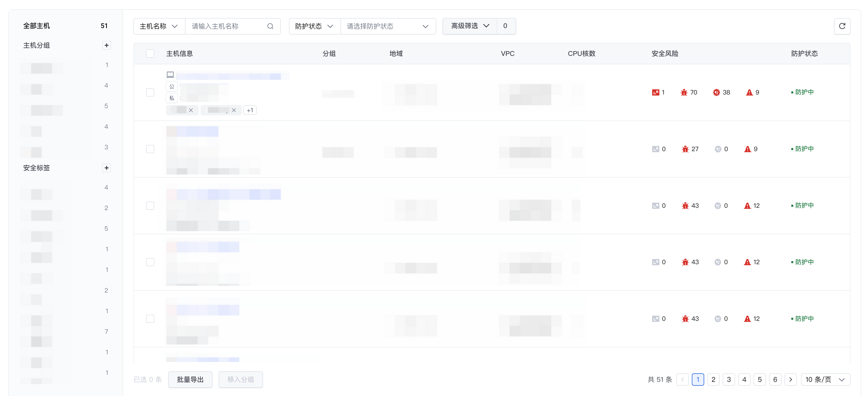Image resolution: width=868 pixels, height=396 pixels.
Task: Click warning triangle icon showing 9 in first row
Action: point(749,92)
